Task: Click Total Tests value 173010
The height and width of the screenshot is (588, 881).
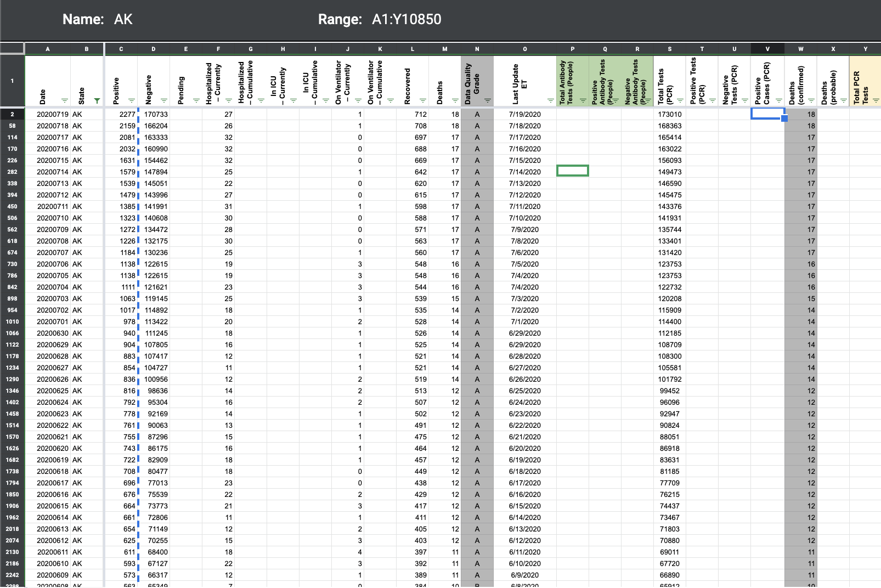Action: [670, 114]
